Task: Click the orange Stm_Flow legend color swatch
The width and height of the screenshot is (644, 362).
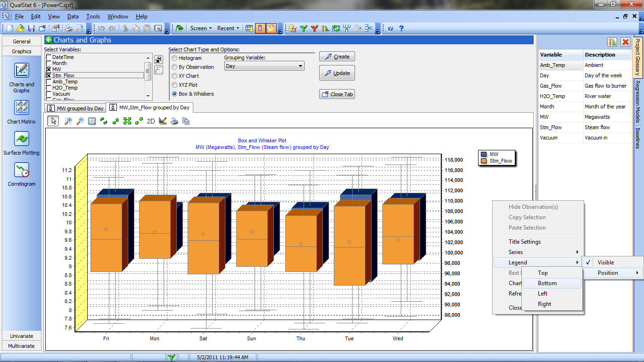Action: (484, 161)
